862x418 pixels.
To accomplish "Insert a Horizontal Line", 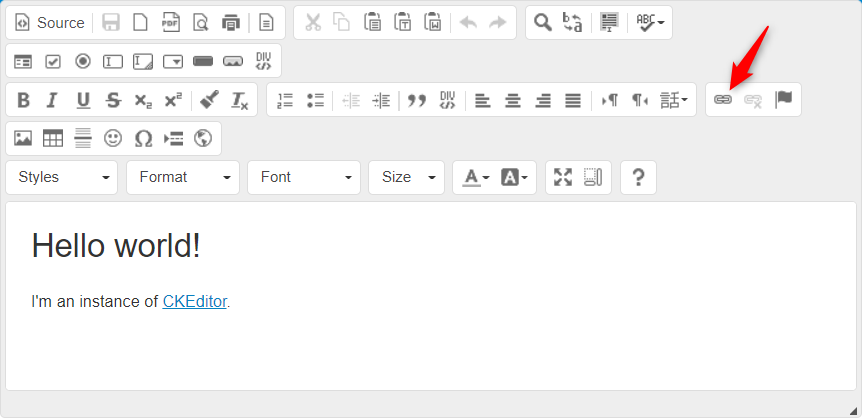I will click(x=83, y=139).
